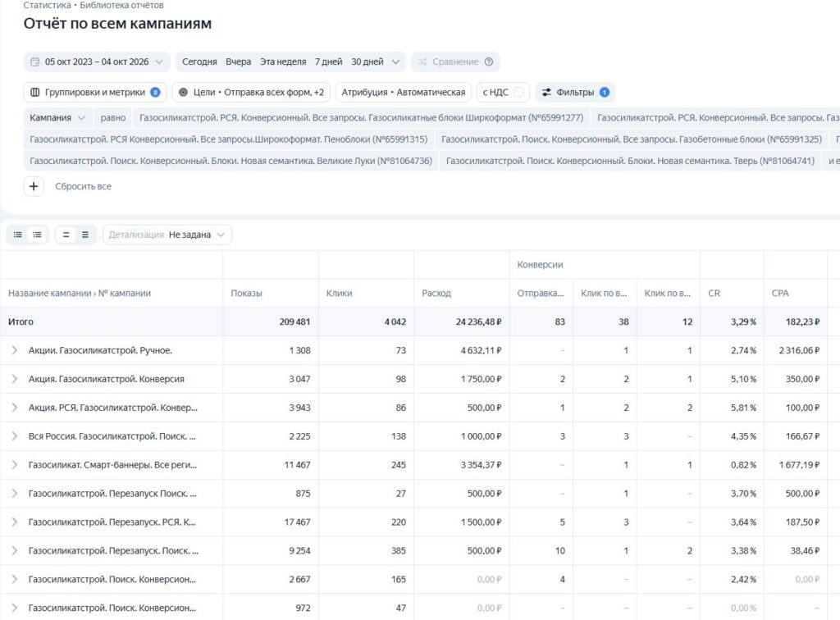This screenshot has width=840, height=620.
Task: Open the Фильтры panel
Action: [575, 92]
